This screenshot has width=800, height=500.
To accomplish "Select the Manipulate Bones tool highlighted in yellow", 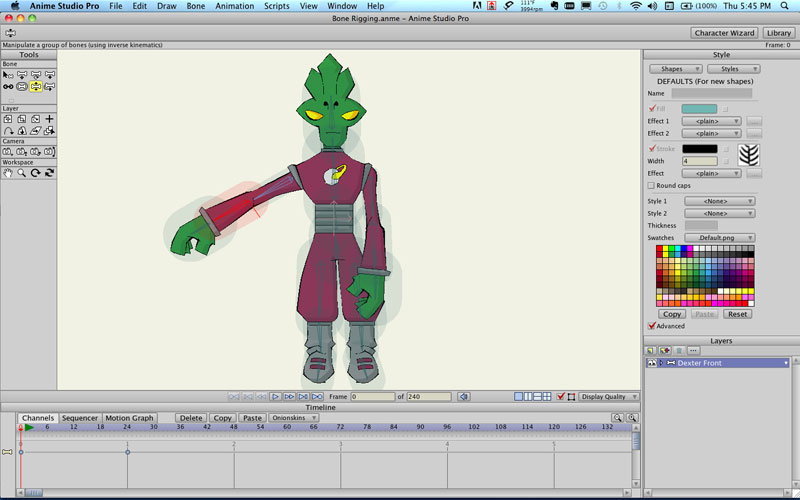I will [x=36, y=87].
